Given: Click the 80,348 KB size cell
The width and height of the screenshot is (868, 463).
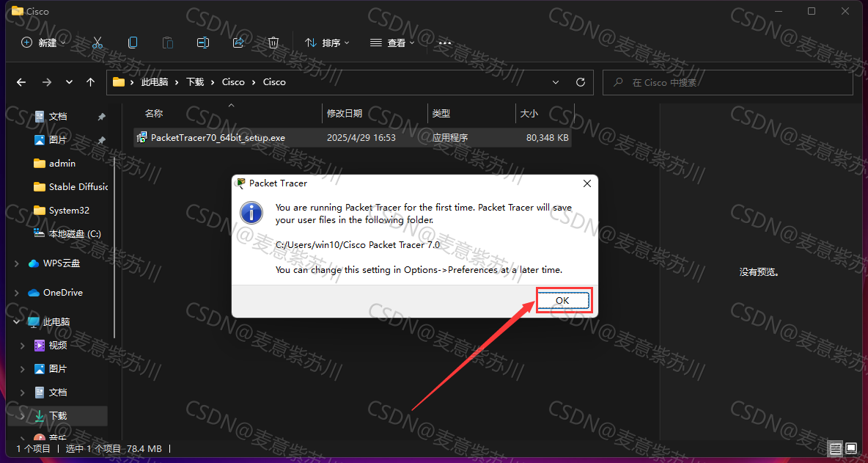Looking at the screenshot, I should pos(548,137).
